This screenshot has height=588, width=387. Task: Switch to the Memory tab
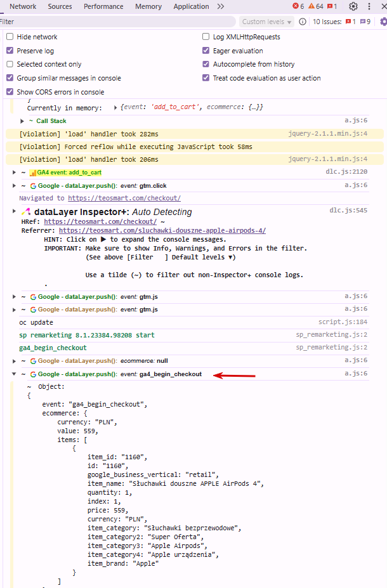(x=148, y=6)
